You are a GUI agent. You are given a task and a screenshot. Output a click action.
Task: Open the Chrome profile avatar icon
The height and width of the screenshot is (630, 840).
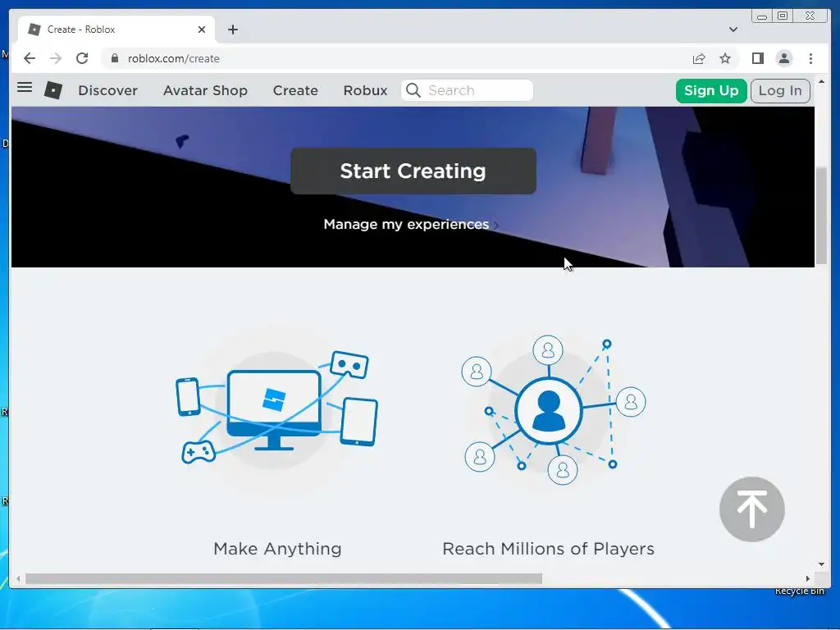783,58
